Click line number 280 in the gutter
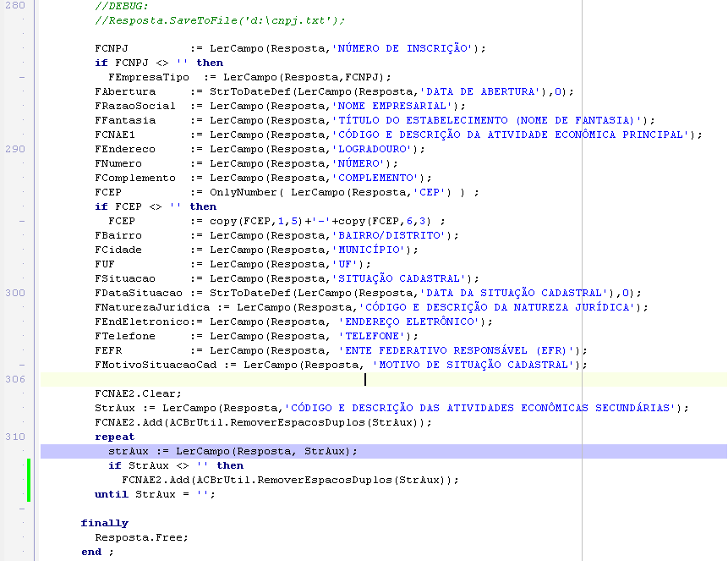Screen dimensions: 728x561 15,5
